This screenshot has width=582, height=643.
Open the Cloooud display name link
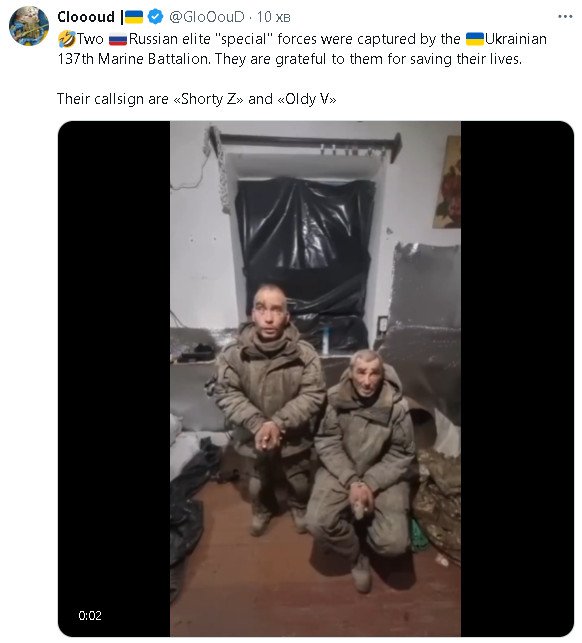(x=86, y=17)
